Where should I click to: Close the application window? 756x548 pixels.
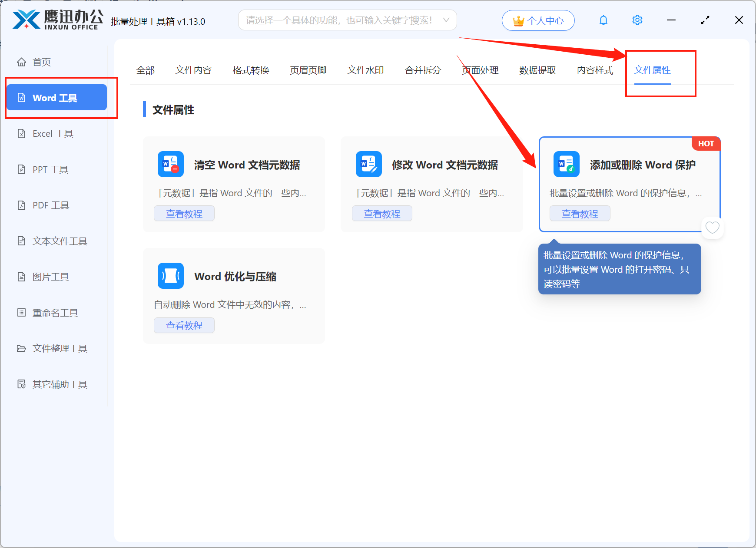tap(739, 20)
